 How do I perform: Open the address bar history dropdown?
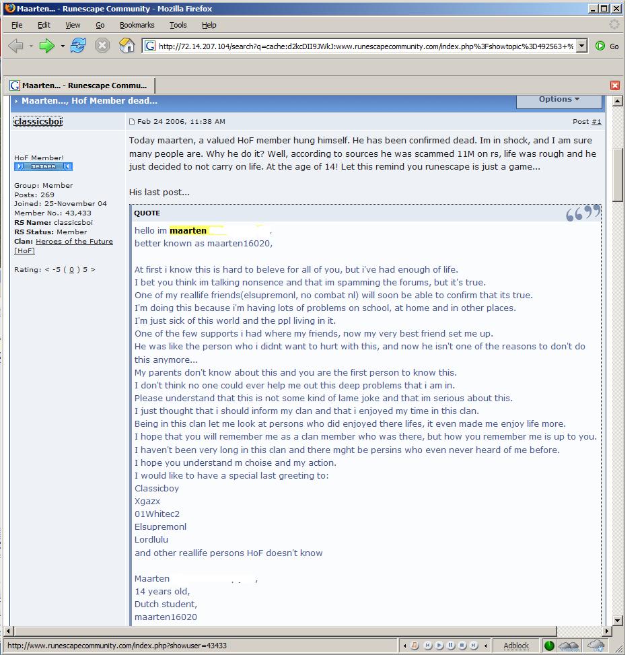click(581, 46)
